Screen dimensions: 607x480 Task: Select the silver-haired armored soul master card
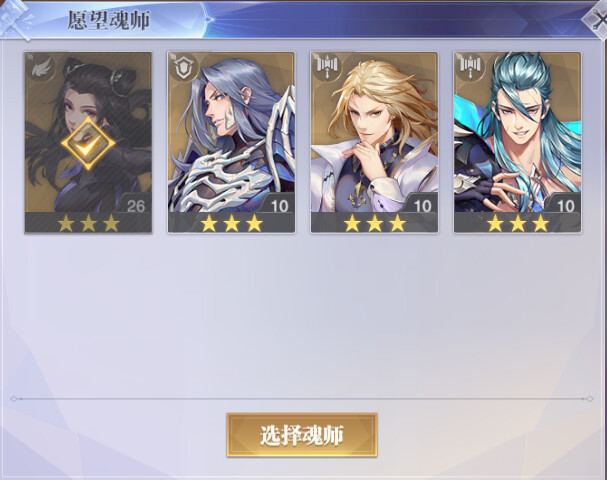(x=231, y=142)
